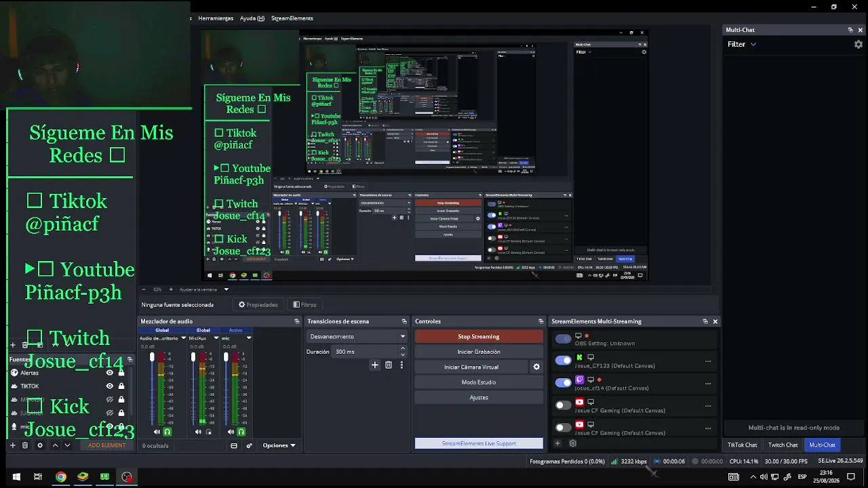Image resolution: width=868 pixels, height=488 pixels.
Task: Mute the Mic/Aux channel
Action: pos(198,432)
